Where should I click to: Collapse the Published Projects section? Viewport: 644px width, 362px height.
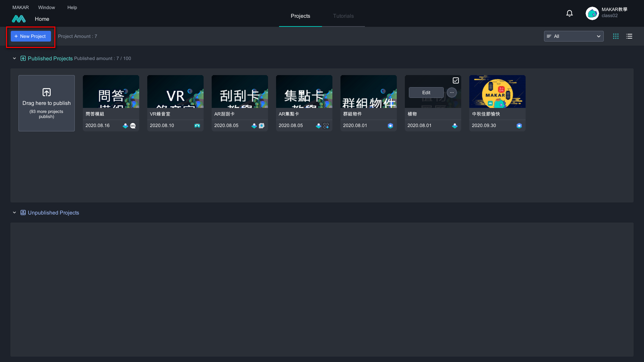(x=14, y=58)
